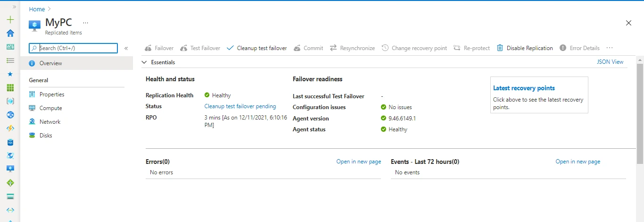Click the Commit toolbar button

tap(308, 48)
